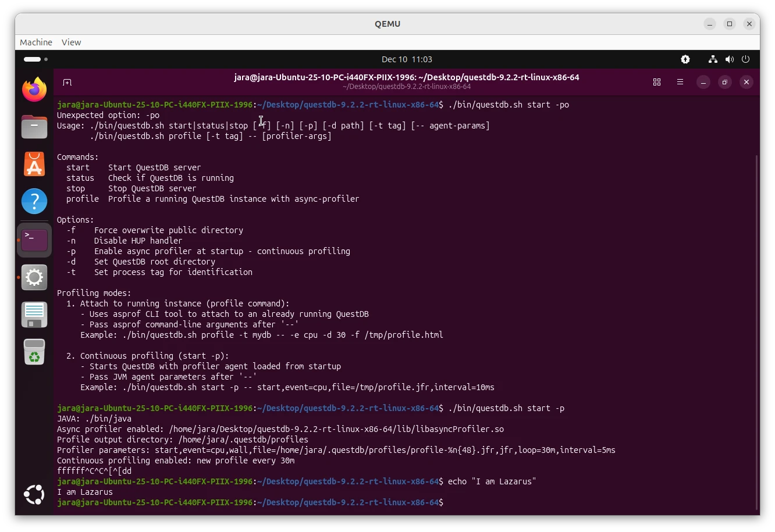Open Settings from the dock gear
The image size is (775, 532).
[34, 277]
